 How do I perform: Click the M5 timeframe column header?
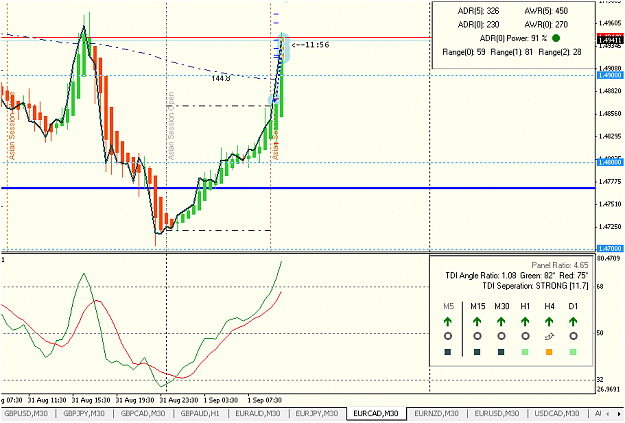[448, 306]
